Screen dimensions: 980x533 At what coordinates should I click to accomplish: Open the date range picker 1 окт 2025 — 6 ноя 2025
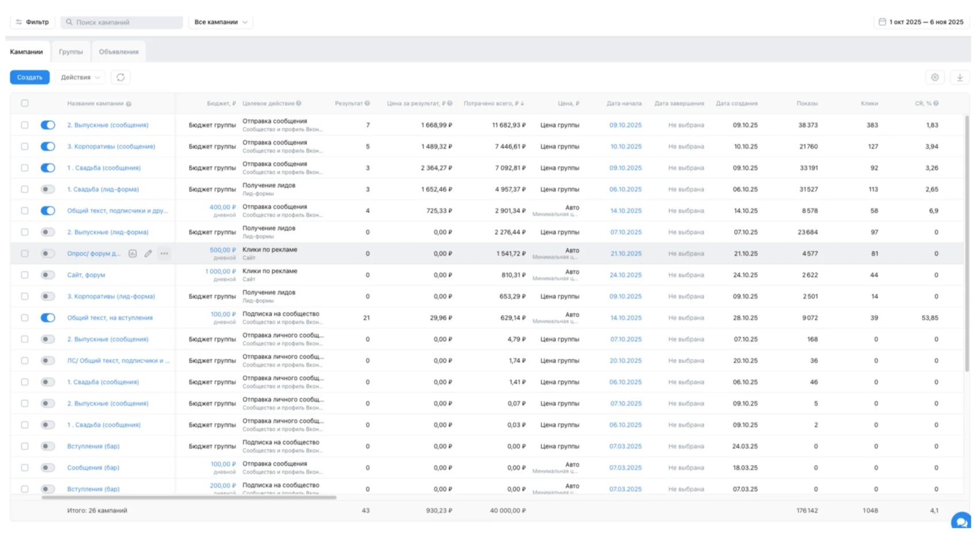pos(921,22)
